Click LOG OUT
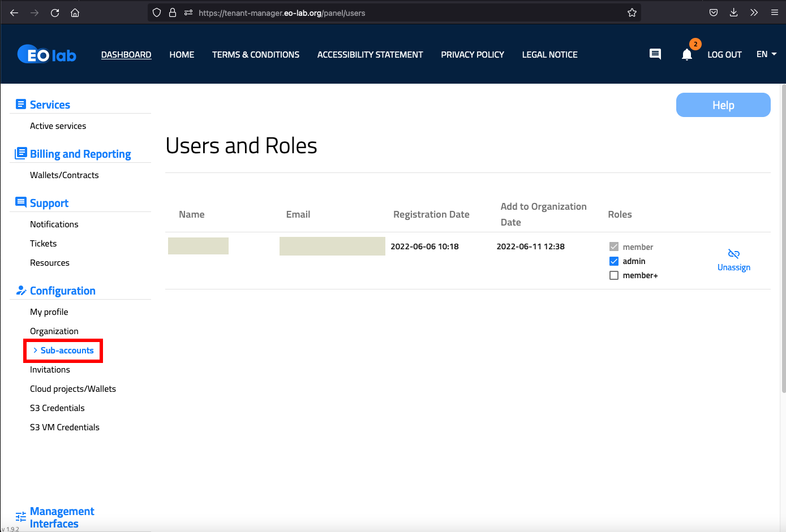Screen dimensions: 786x532 point(724,55)
